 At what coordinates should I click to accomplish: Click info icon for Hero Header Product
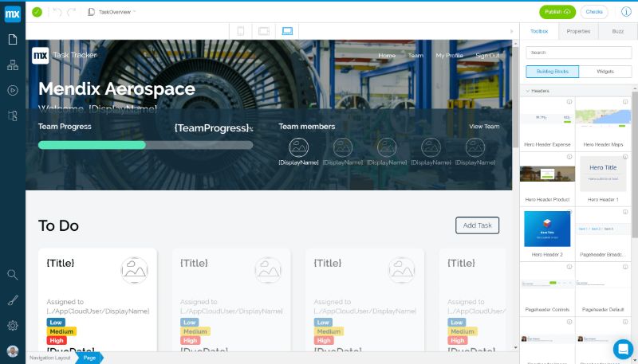(569, 157)
